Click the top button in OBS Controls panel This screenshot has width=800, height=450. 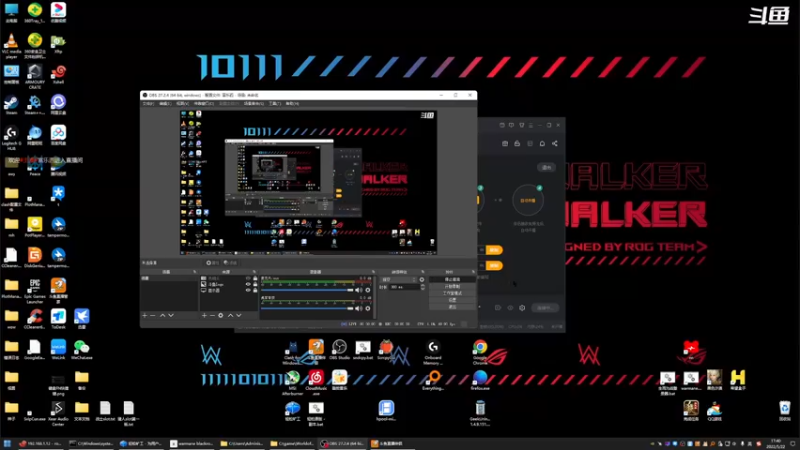(x=452, y=280)
